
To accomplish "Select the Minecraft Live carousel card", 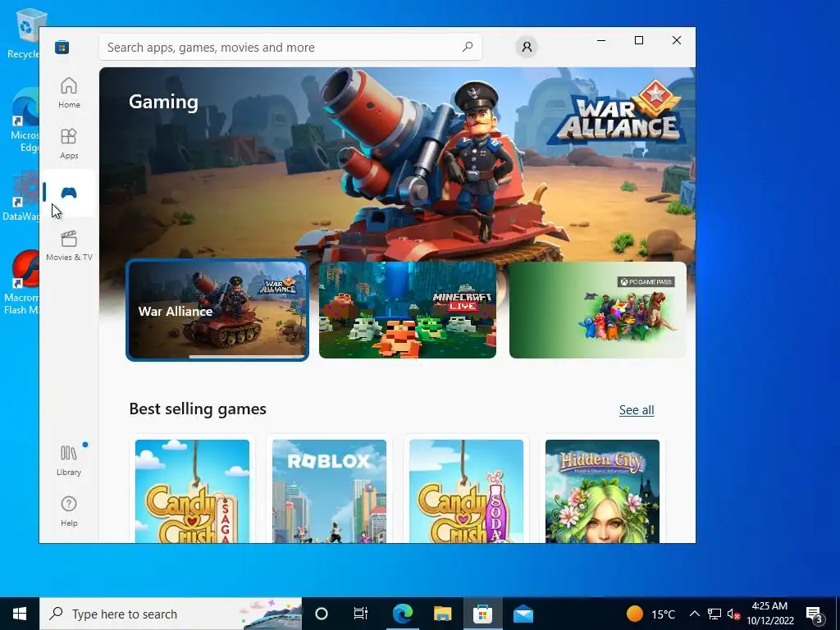I will [408, 310].
